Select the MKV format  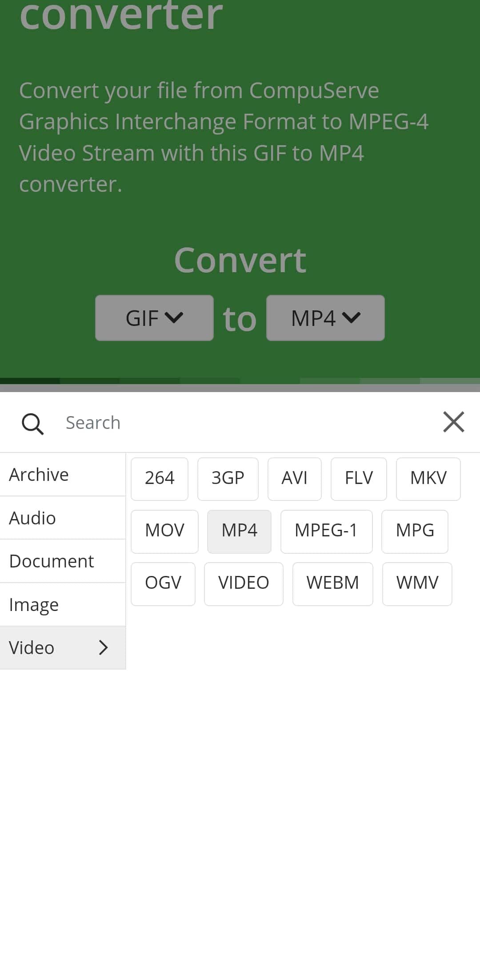(x=428, y=479)
